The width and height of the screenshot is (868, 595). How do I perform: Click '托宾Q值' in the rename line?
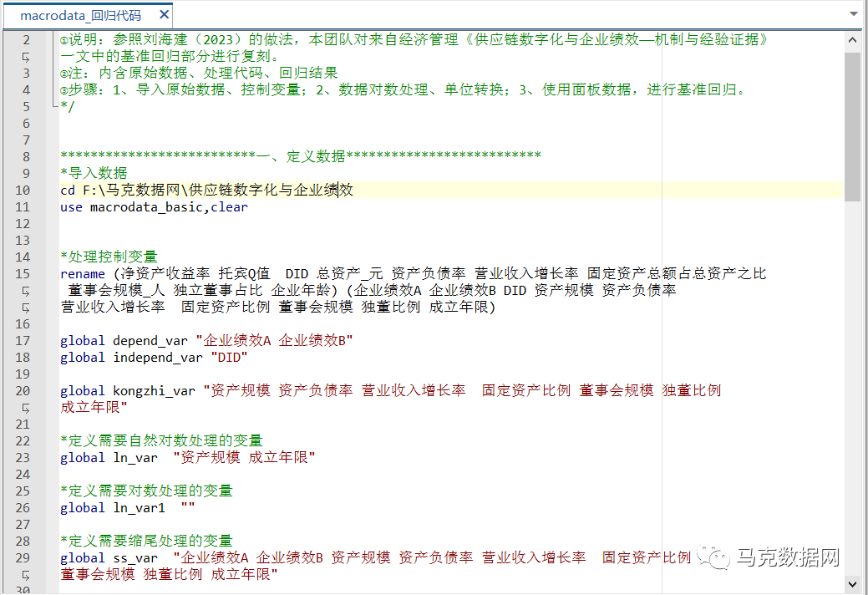(x=244, y=274)
